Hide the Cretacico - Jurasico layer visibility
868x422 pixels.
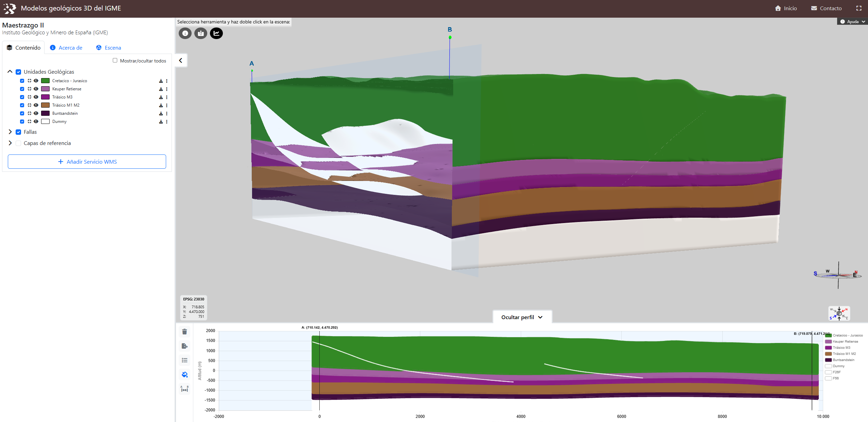click(36, 80)
